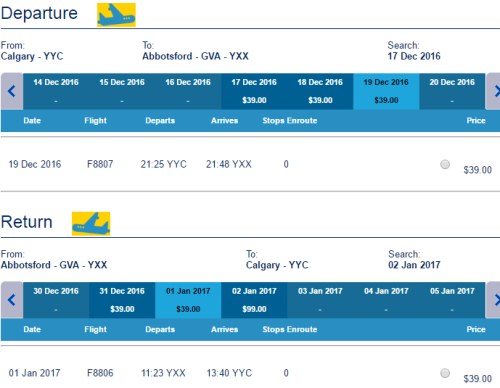Click the F8807 flight row
The height and width of the screenshot is (388, 500).
point(250,164)
